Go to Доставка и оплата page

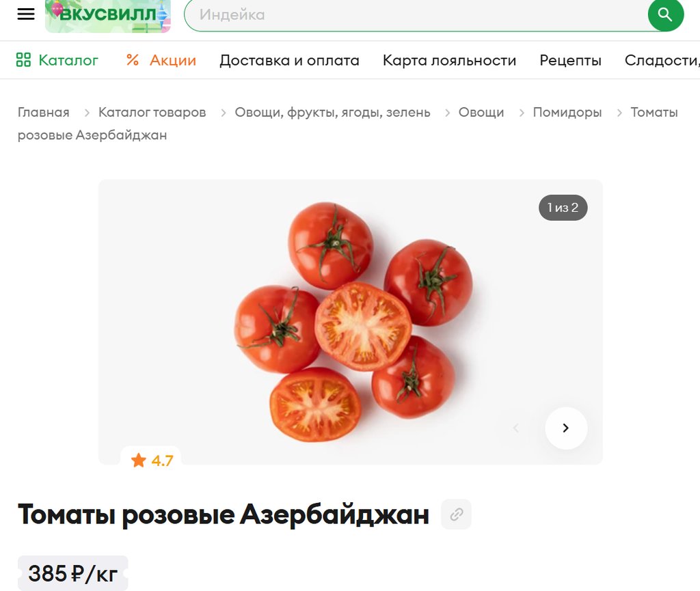[x=289, y=60]
